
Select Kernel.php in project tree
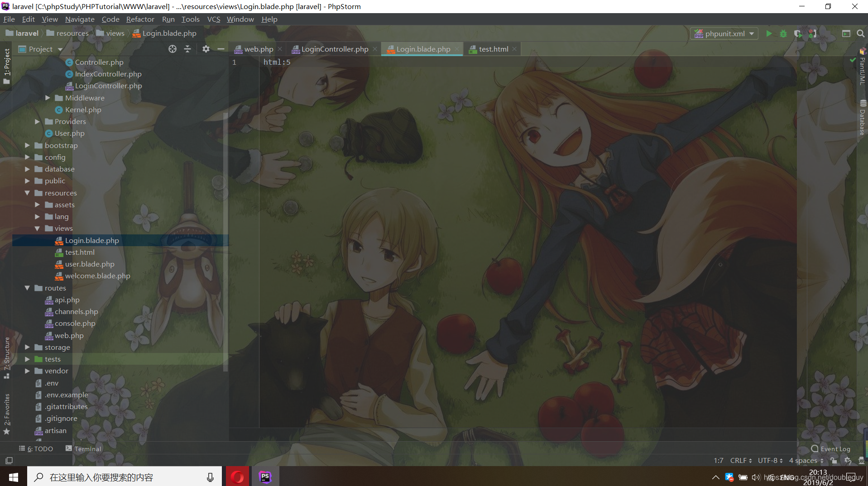click(83, 110)
